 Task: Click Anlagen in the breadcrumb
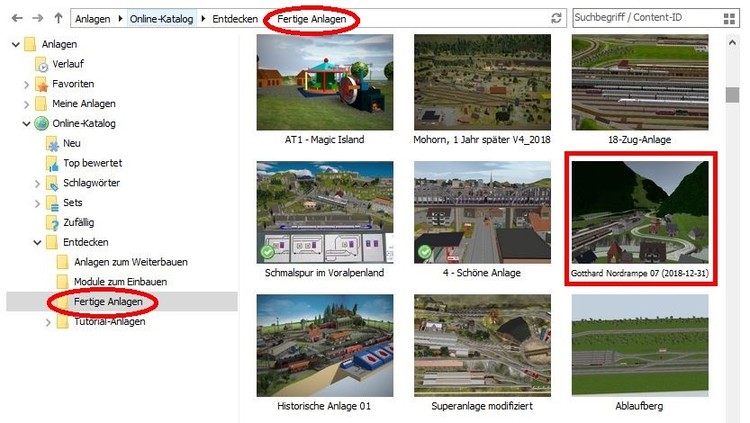92,19
